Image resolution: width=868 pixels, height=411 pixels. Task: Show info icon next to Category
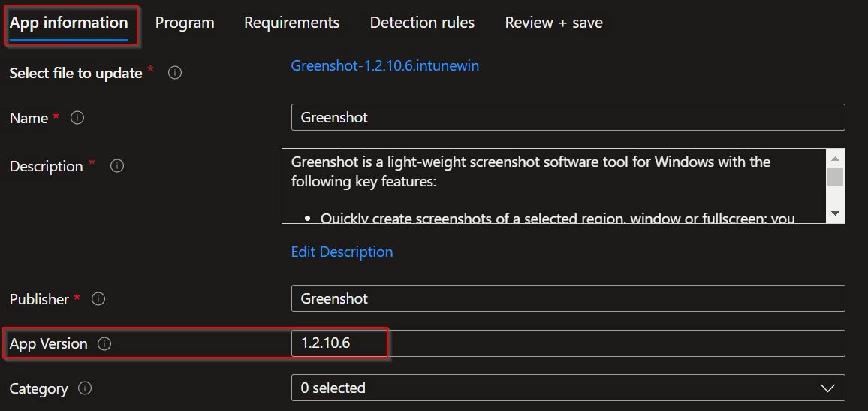point(85,388)
